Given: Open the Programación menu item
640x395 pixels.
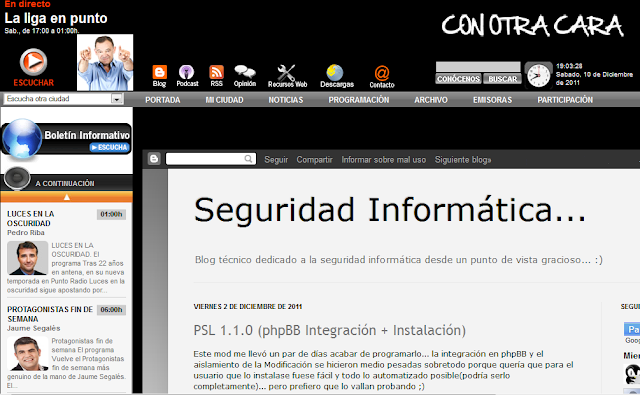Looking at the screenshot, I should coord(359,100).
